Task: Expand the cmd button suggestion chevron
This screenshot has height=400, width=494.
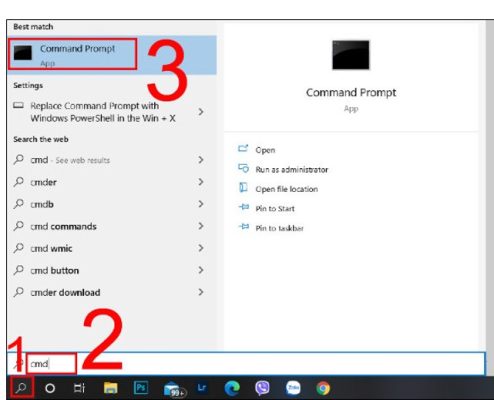Action: click(201, 270)
